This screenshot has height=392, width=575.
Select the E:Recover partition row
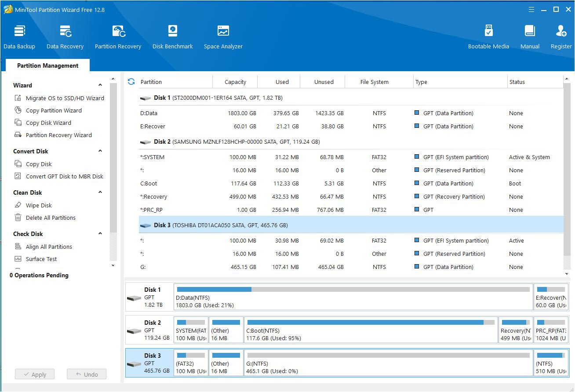click(351, 126)
